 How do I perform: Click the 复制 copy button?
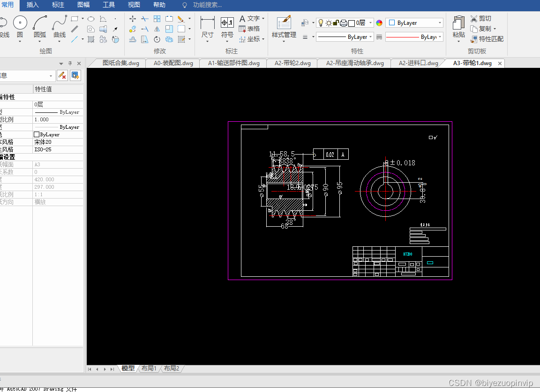pyautogui.click(x=481, y=29)
